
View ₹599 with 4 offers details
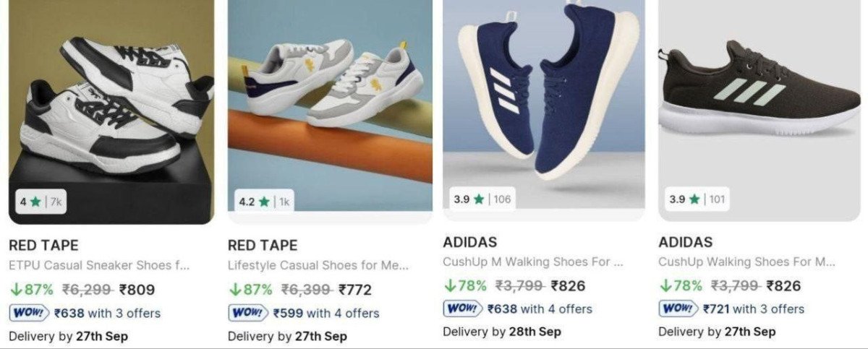point(326,313)
